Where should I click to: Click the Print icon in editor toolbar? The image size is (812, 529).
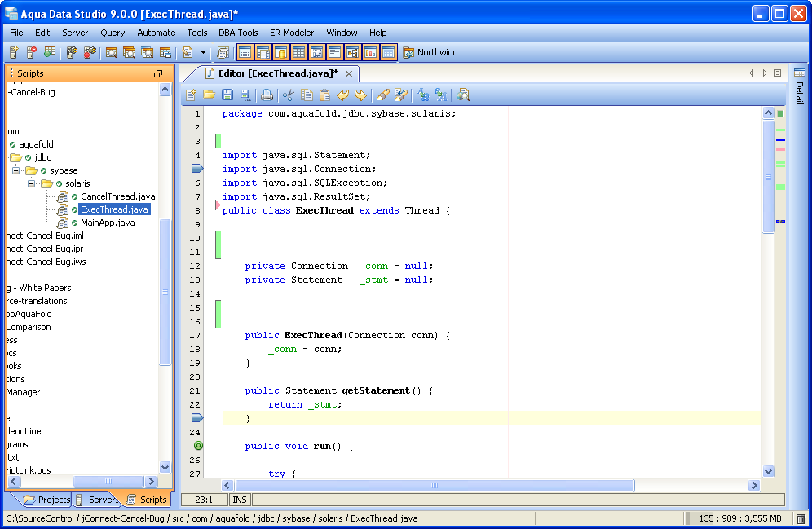pos(267,95)
